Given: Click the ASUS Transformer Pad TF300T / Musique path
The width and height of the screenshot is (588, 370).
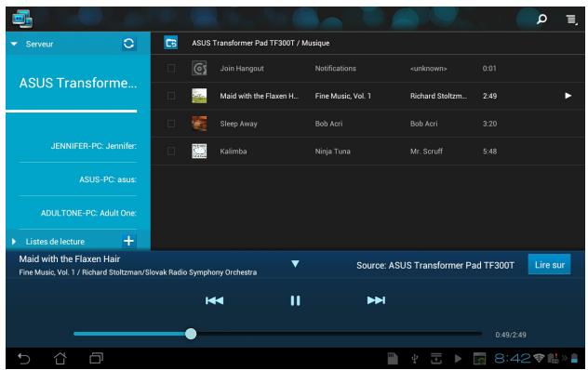Looking at the screenshot, I should pos(261,43).
